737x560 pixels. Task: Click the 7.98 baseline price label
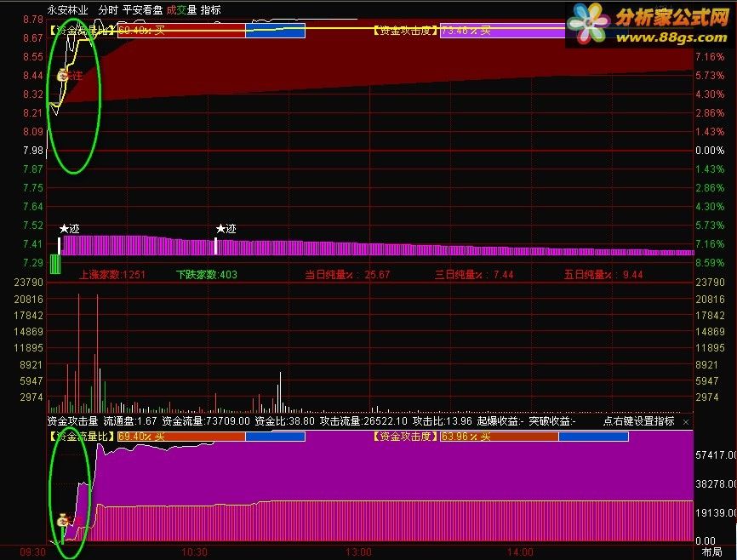click(33, 151)
